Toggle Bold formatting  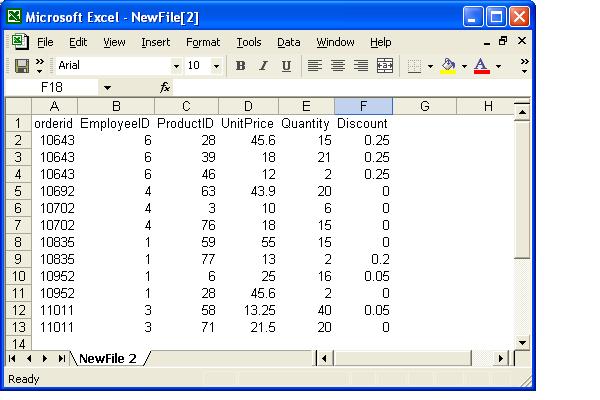point(240,66)
